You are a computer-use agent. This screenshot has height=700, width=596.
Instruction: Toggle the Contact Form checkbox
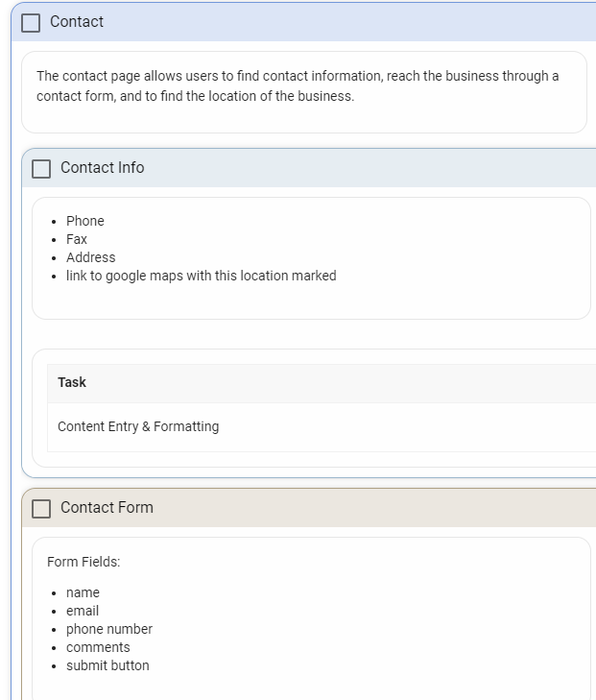click(x=41, y=509)
